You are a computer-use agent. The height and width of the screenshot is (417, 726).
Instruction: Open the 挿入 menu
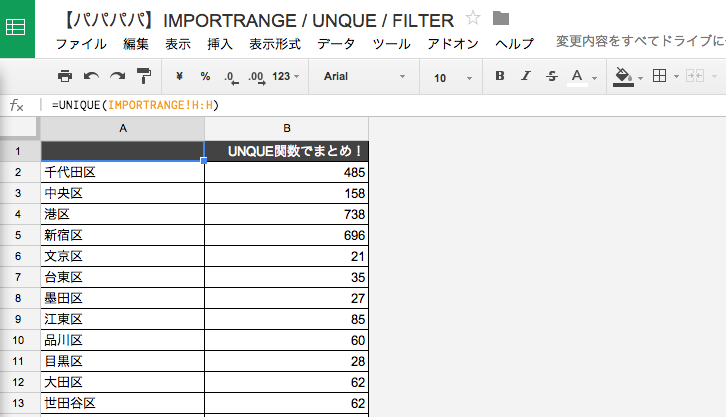(x=220, y=44)
